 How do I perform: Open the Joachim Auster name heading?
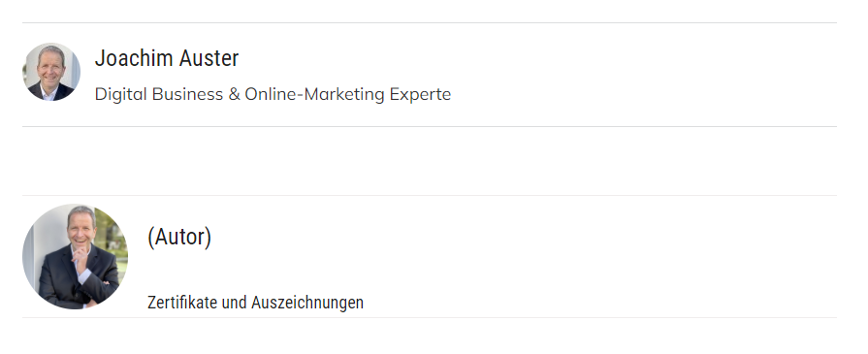tap(167, 58)
